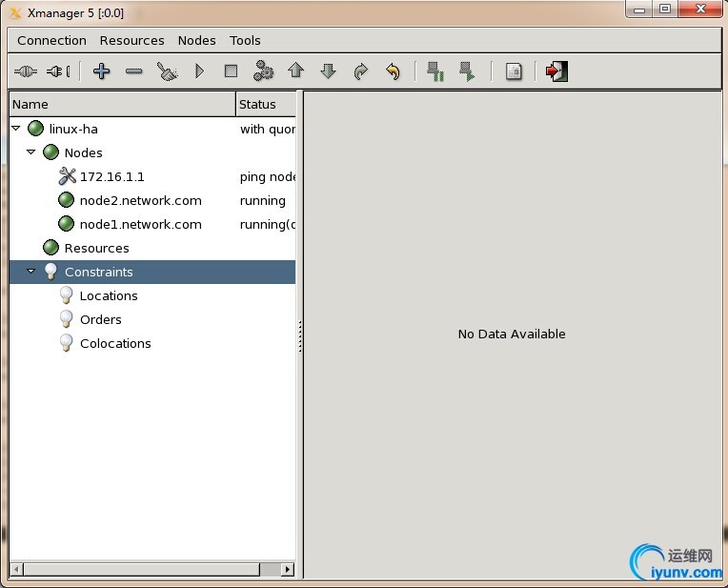The height and width of the screenshot is (588, 728).
Task: Select node1.network.com in the tree
Action: point(152,224)
